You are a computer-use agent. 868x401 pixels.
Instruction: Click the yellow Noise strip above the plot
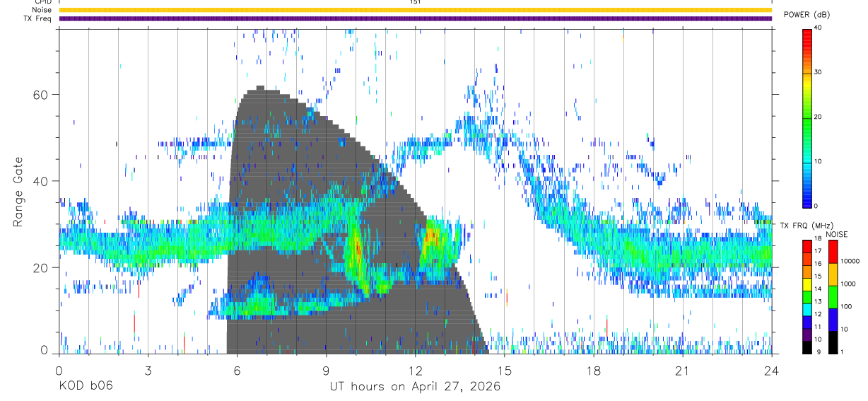[415, 10]
